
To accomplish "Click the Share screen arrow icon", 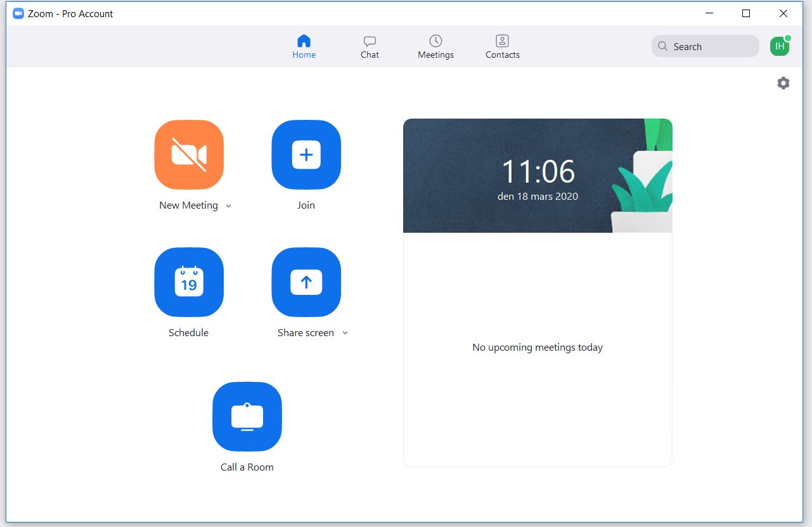I will (x=306, y=282).
